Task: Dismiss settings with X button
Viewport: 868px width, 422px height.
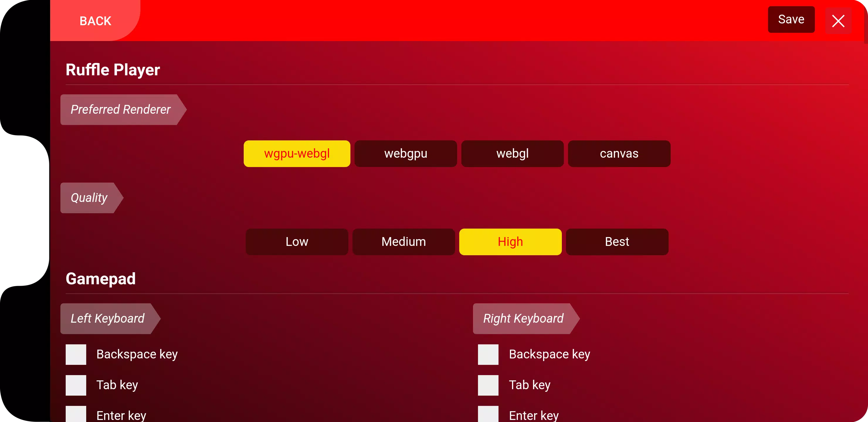Action: coord(840,21)
